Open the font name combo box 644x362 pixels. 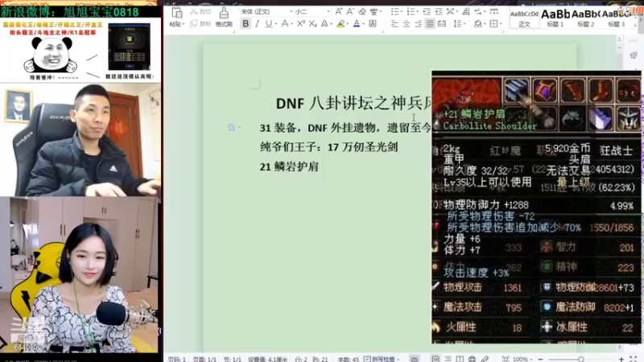tap(266, 11)
